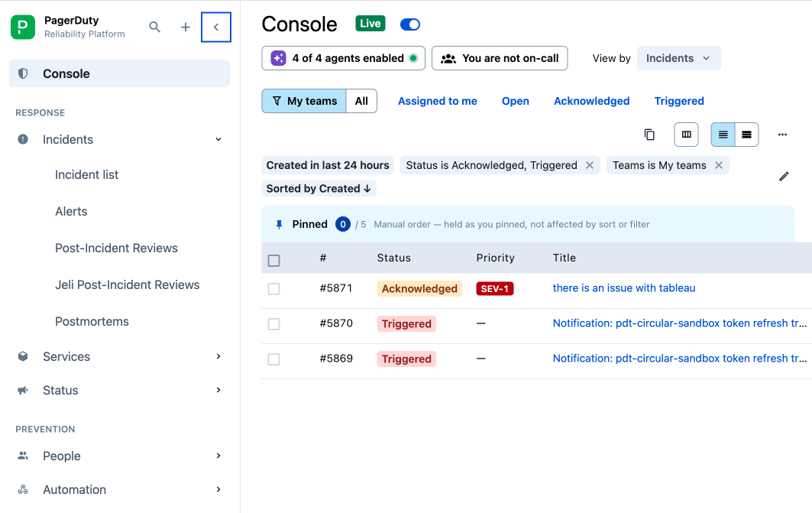Collapse the sidebar with the chevron button
This screenshot has height=513, width=812.
point(216,27)
